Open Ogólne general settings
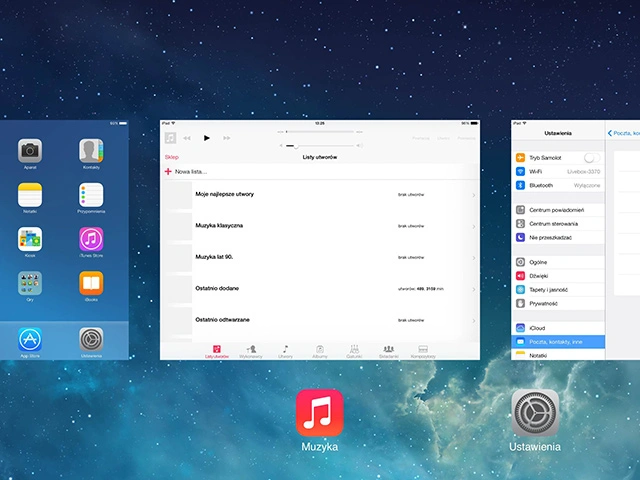640x480 pixels. [x=558, y=262]
